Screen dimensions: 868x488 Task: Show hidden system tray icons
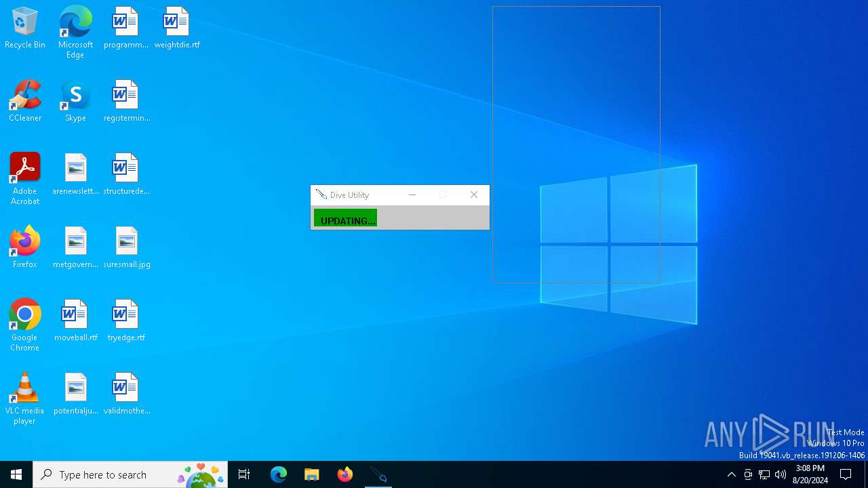731,474
